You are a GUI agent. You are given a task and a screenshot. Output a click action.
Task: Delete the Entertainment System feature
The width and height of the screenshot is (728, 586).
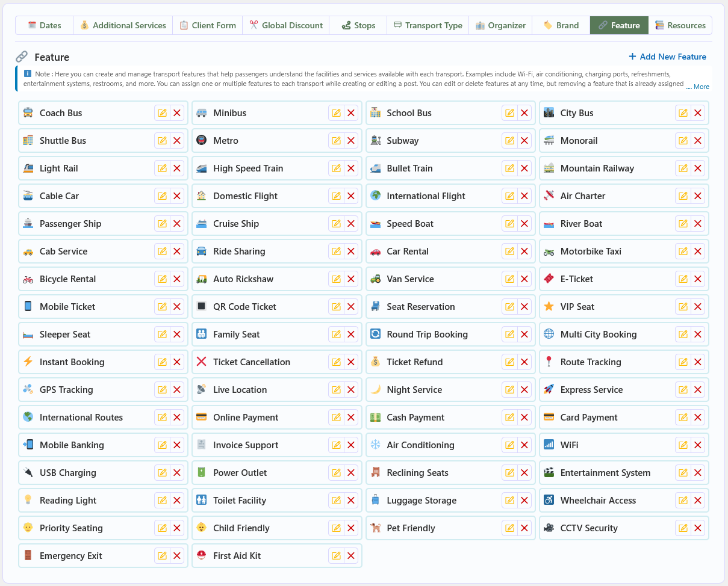pyautogui.click(x=698, y=473)
